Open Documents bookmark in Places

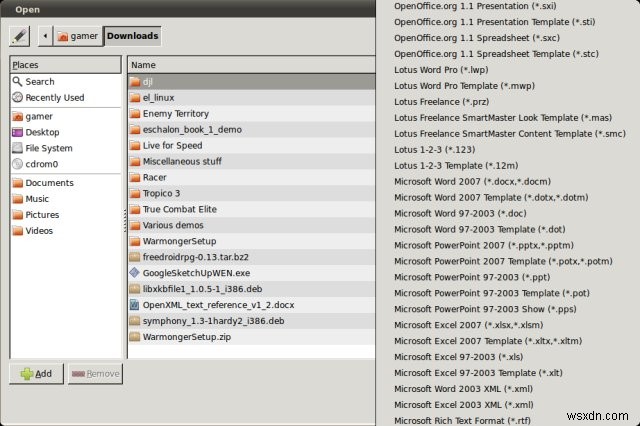[x=66, y=183]
